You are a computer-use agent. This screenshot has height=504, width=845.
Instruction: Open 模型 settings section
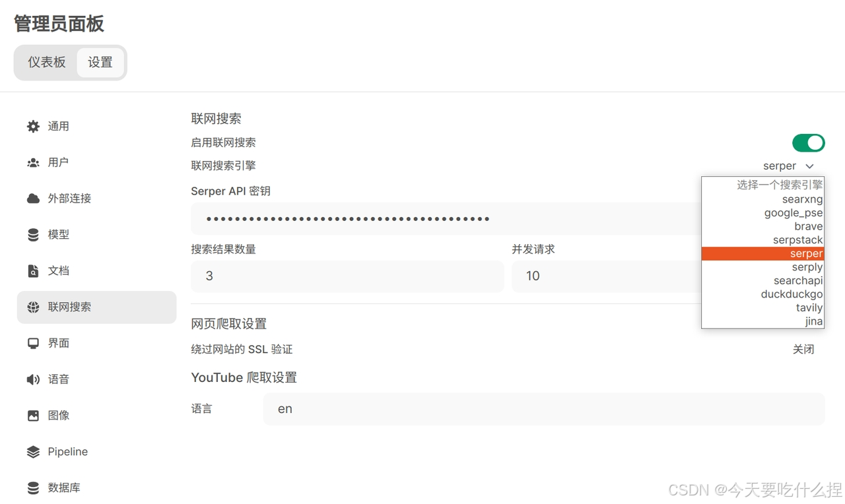96,235
